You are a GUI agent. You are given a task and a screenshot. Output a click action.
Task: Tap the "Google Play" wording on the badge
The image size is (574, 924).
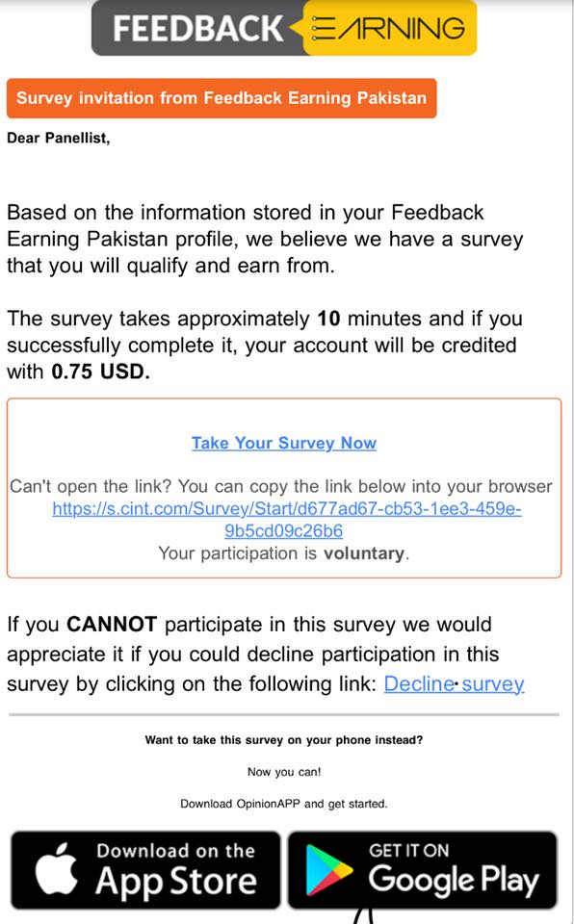454,880
